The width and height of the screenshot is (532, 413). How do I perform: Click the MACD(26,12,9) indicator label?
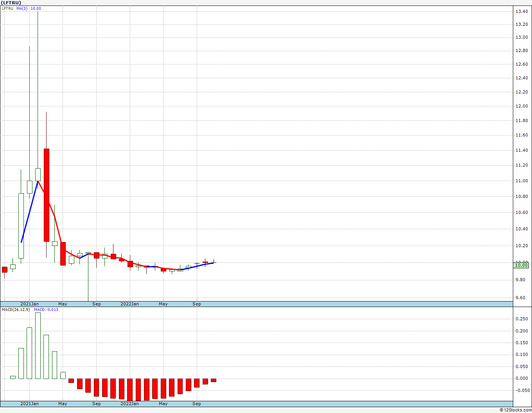[16, 310]
